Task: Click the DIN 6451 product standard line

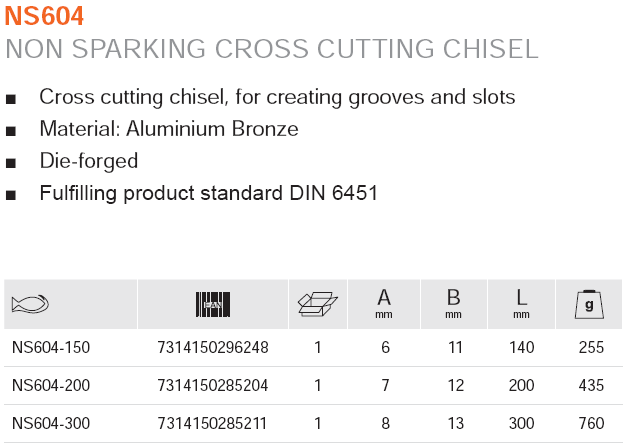Action: 208,193
